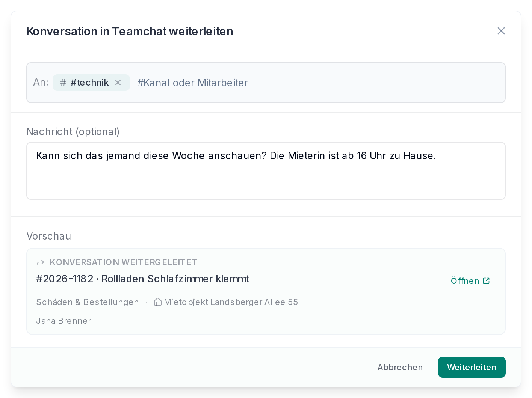532x398 pixels.
Task: Confirm with the Weiterleiten button
Action: 472,367
